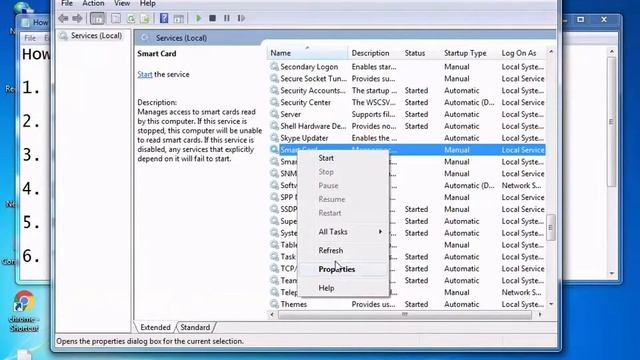Click green Start Service play icon

pos(198,18)
